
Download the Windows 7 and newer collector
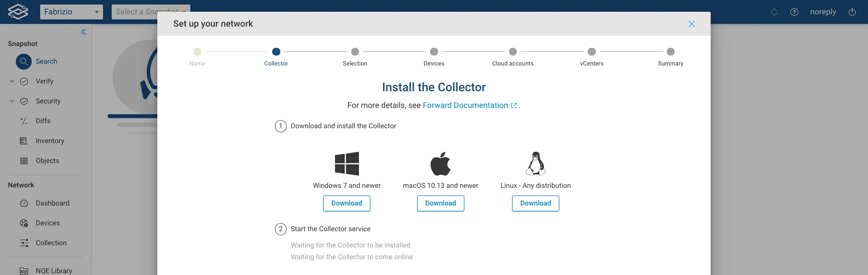(x=347, y=203)
